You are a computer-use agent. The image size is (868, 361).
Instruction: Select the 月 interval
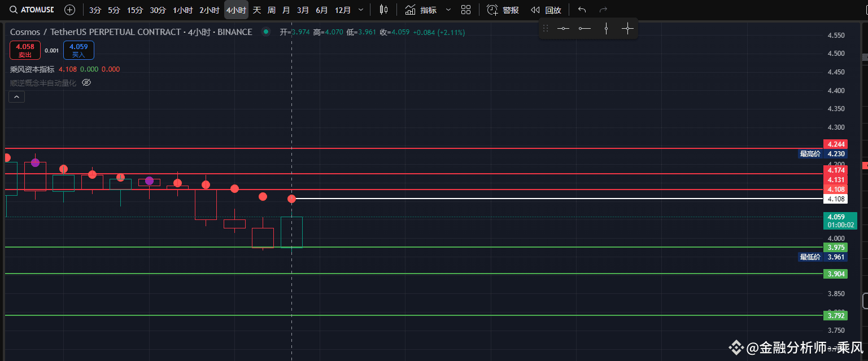point(286,10)
